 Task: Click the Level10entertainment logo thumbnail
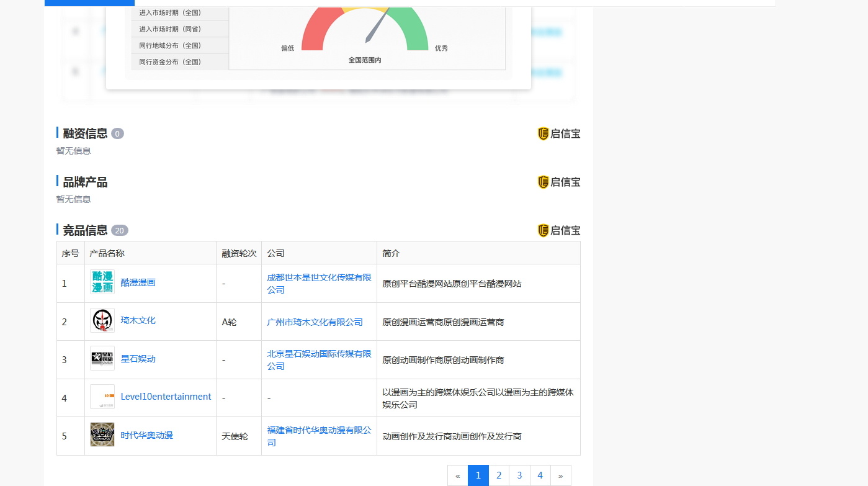pos(102,397)
